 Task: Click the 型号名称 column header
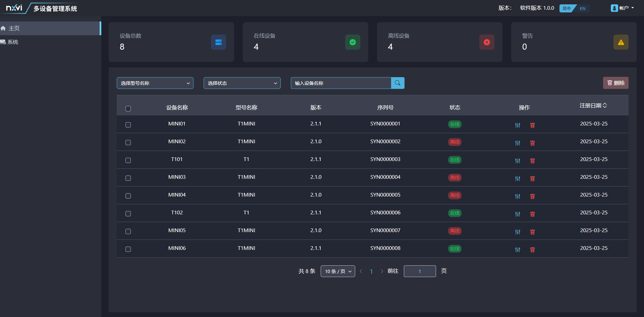click(247, 108)
